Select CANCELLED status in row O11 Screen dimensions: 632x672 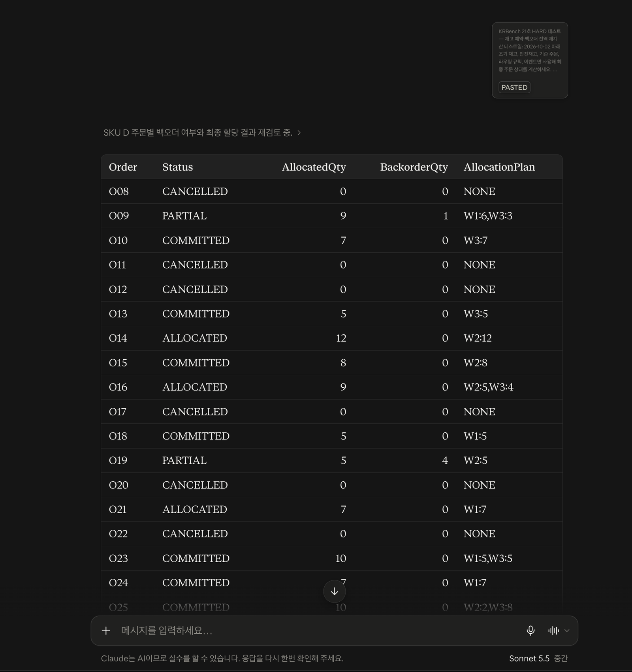tap(195, 265)
